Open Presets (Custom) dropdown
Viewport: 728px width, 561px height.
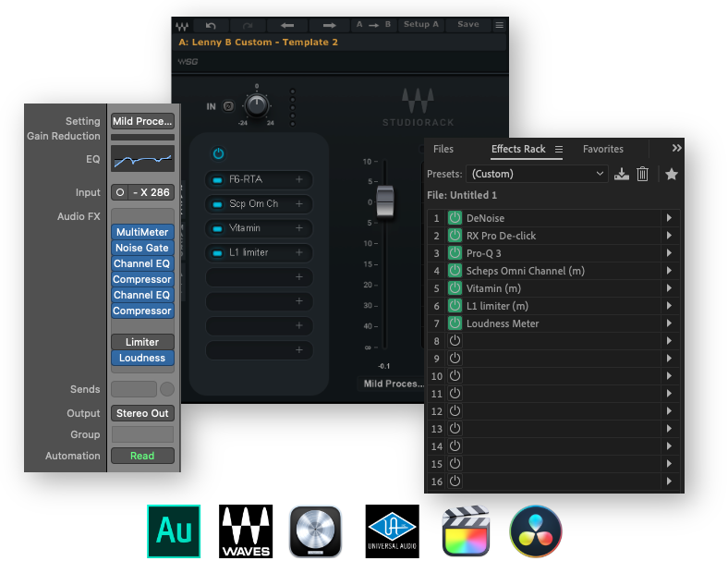tap(537, 174)
